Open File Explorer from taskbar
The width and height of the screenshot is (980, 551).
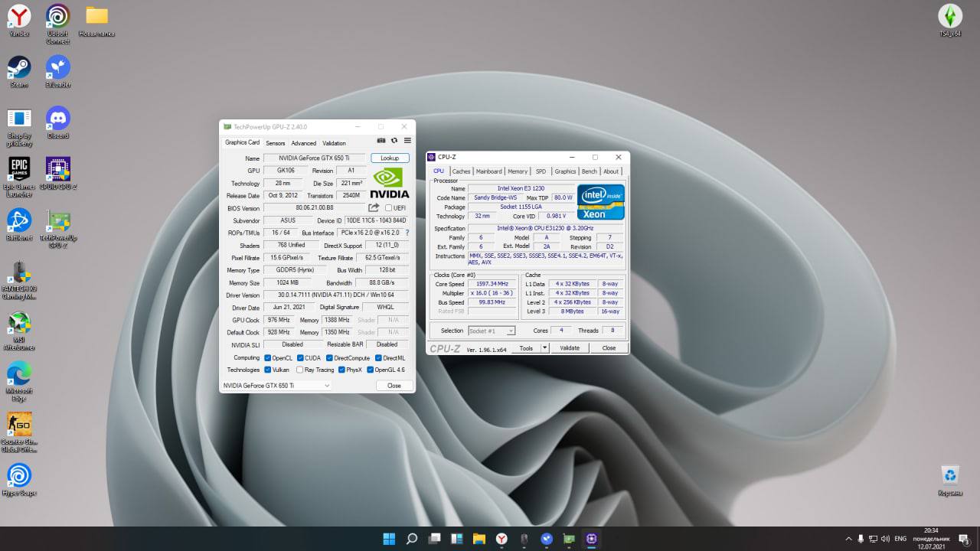(479, 539)
